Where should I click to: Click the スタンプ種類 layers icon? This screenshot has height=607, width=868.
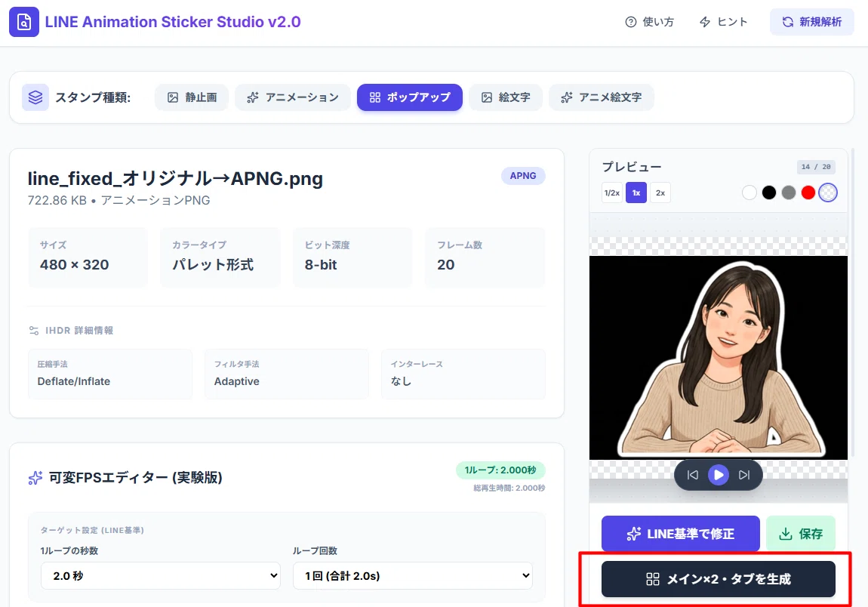point(35,97)
